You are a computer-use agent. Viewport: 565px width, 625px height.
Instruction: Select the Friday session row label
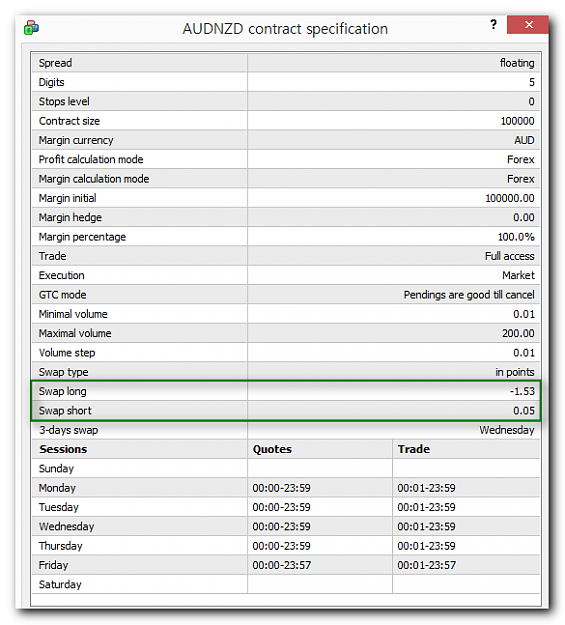click(53, 565)
